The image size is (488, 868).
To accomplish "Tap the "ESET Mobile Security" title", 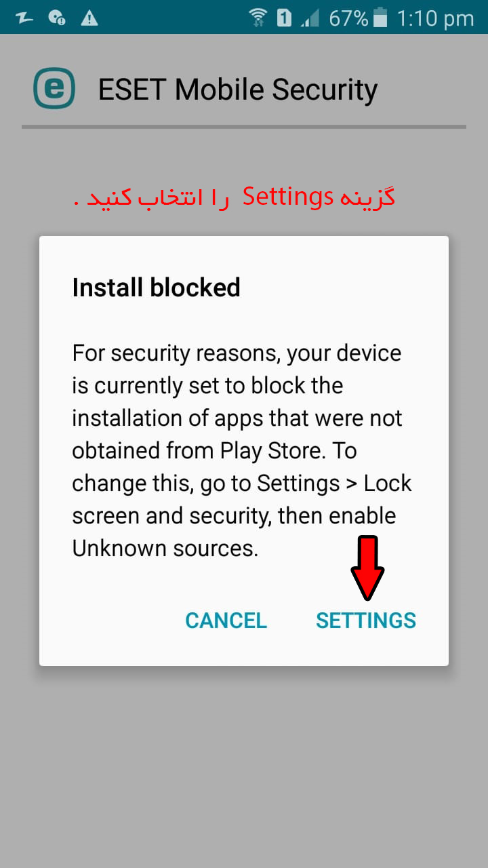I will [x=238, y=90].
